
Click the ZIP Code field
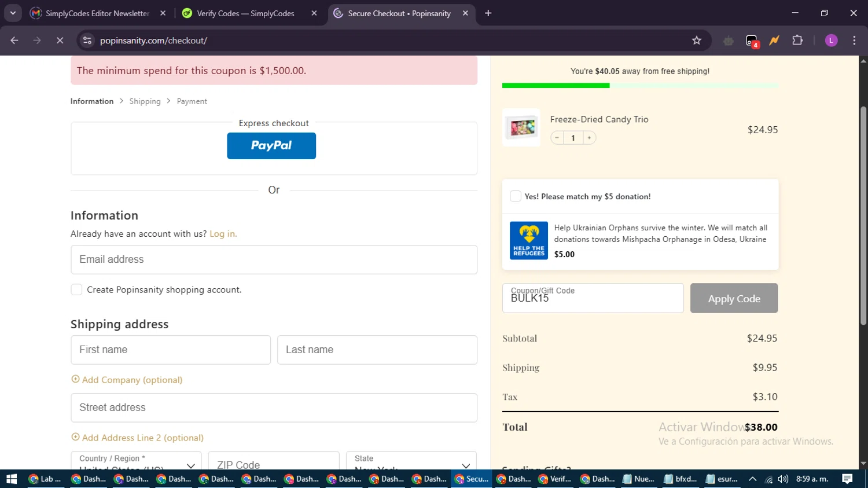pos(274,461)
